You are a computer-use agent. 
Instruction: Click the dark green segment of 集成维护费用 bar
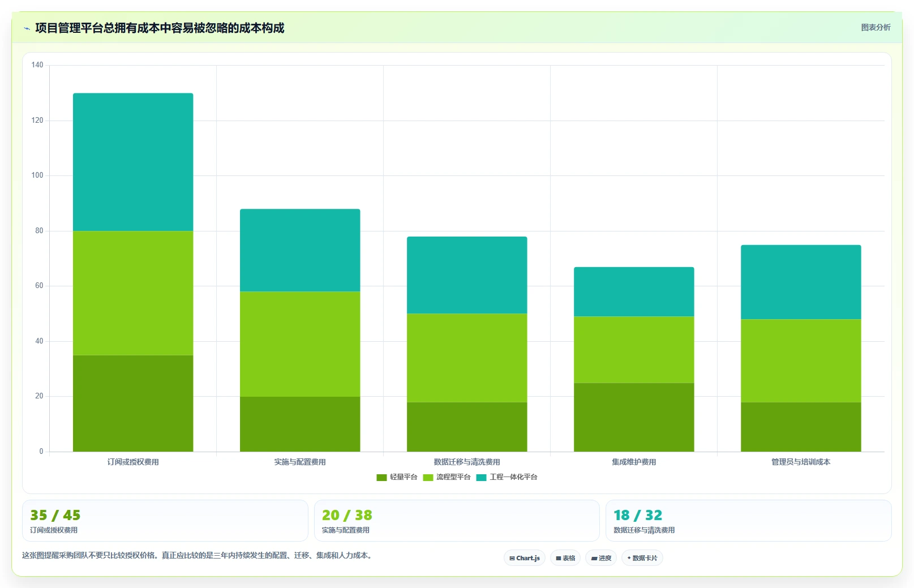[x=634, y=417]
